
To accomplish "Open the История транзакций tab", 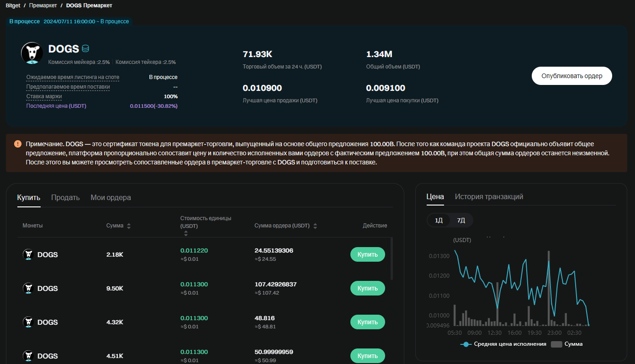I will tap(489, 197).
